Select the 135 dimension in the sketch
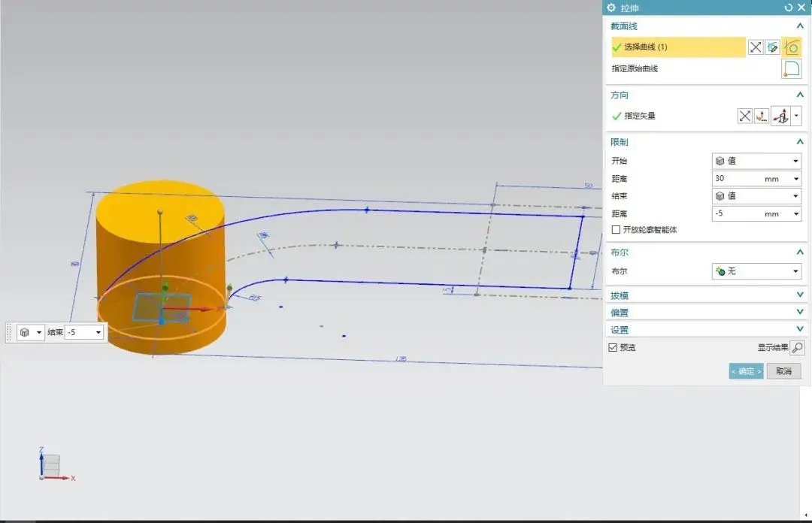Viewport: 812px width, 523px height. [x=401, y=359]
